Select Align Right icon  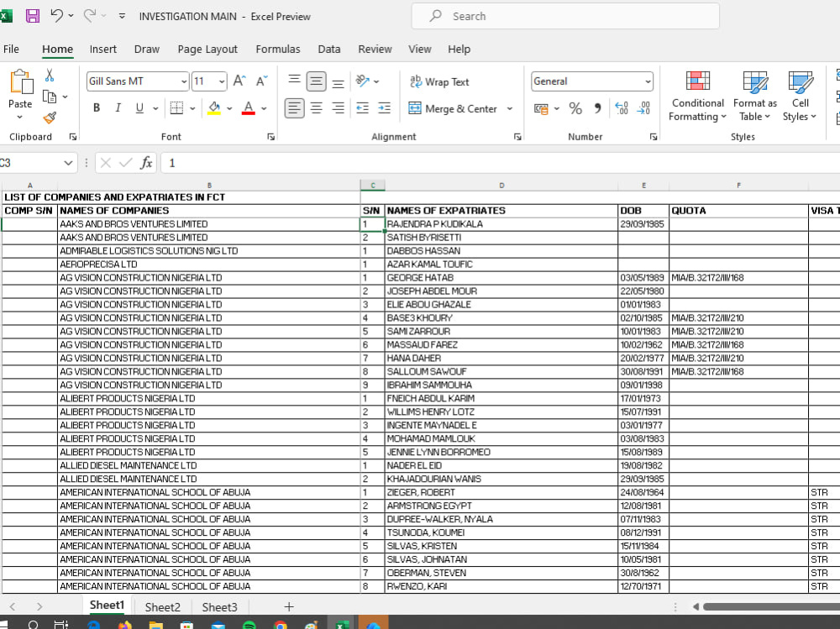338,108
